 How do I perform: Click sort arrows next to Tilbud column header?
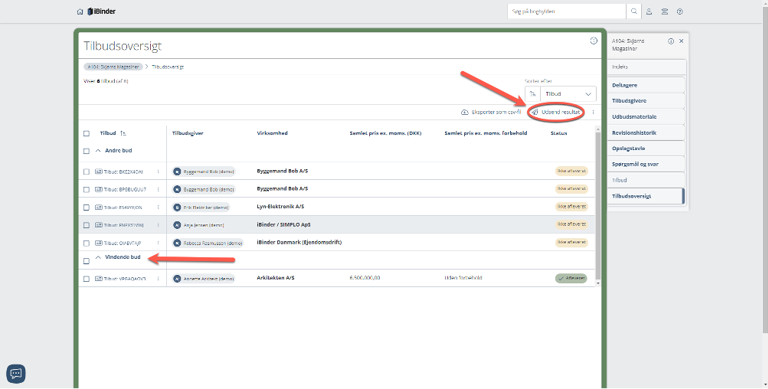point(123,133)
